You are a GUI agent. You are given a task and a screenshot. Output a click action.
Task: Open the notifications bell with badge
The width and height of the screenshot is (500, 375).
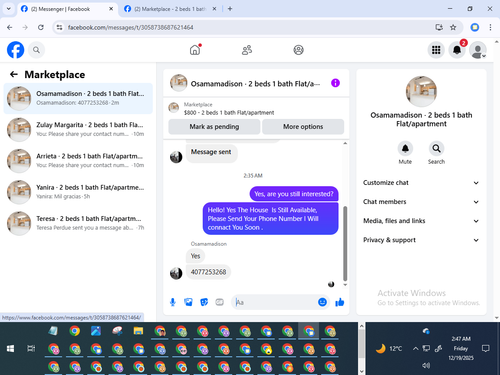(457, 50)
